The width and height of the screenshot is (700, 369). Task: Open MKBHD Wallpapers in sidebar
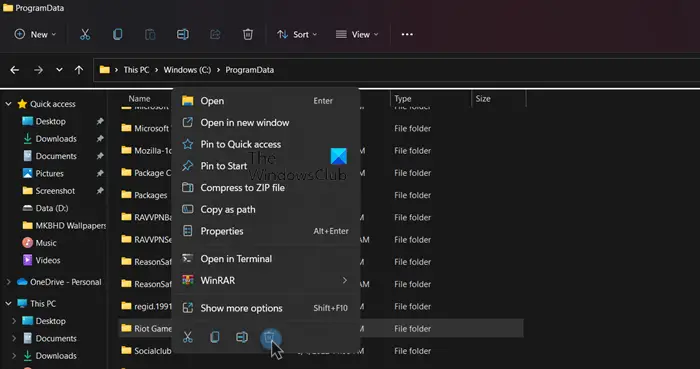point(65,225)
